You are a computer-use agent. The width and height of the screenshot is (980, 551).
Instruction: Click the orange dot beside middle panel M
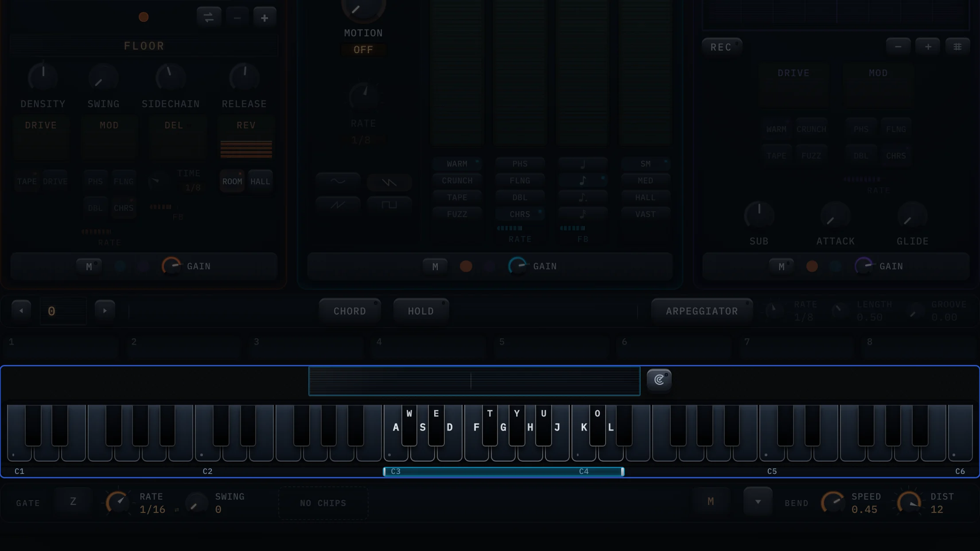click(x=466, y=266)
